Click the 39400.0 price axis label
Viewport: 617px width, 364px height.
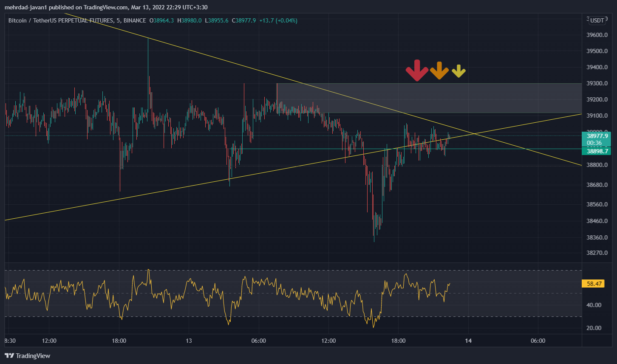(x=597, y=67)
